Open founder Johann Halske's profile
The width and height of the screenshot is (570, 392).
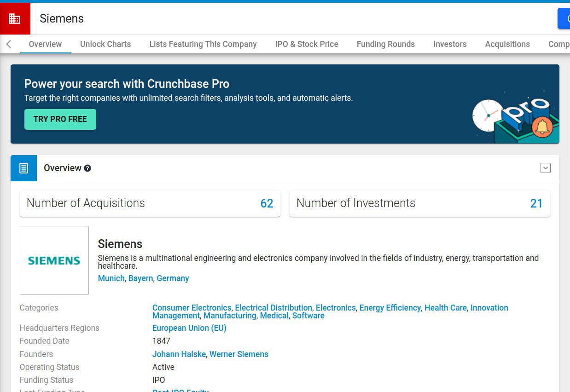point(179,354)
